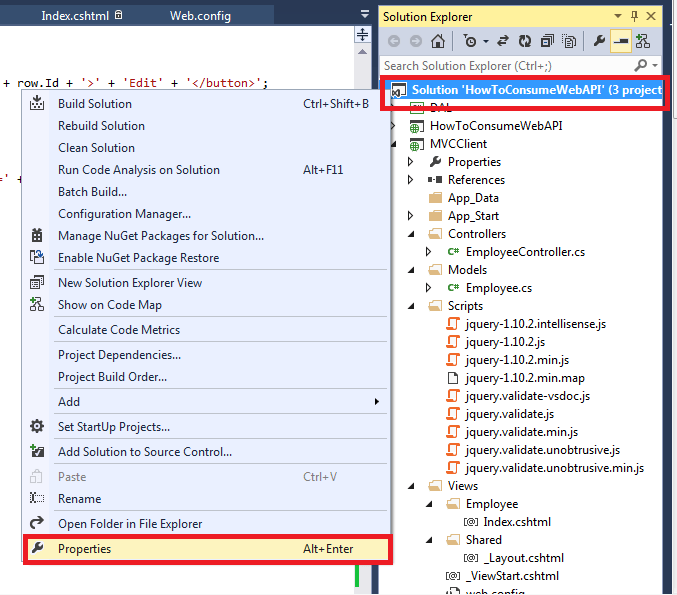
Task: Click the search magnifier icon in Solution Explorer
Action: pyautogui.click(x=641, y=66)
